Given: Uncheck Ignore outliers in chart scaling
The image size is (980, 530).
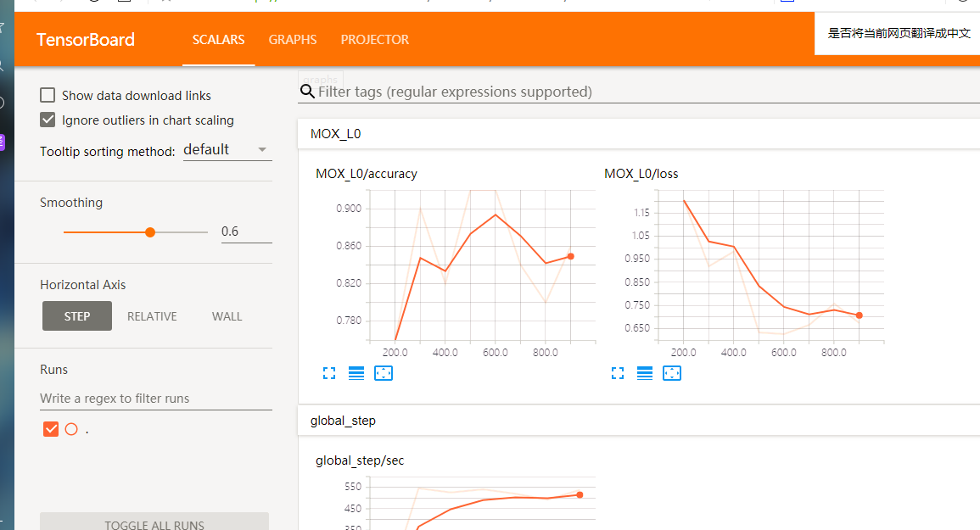Looking at the screenshot, I should [48, 120].
